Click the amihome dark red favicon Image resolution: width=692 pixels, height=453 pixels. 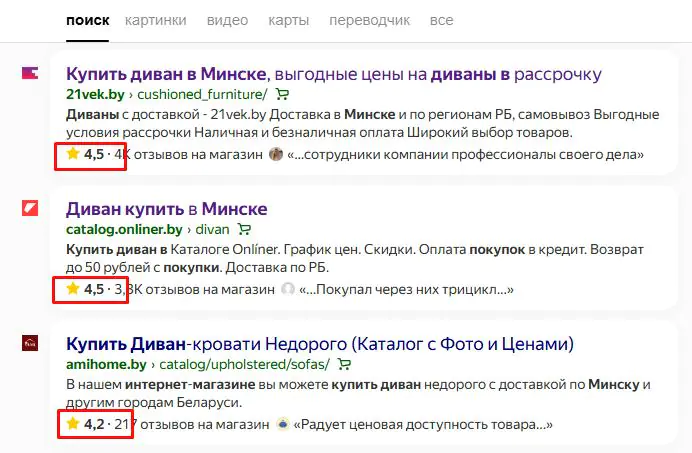[x=30, y=343]
